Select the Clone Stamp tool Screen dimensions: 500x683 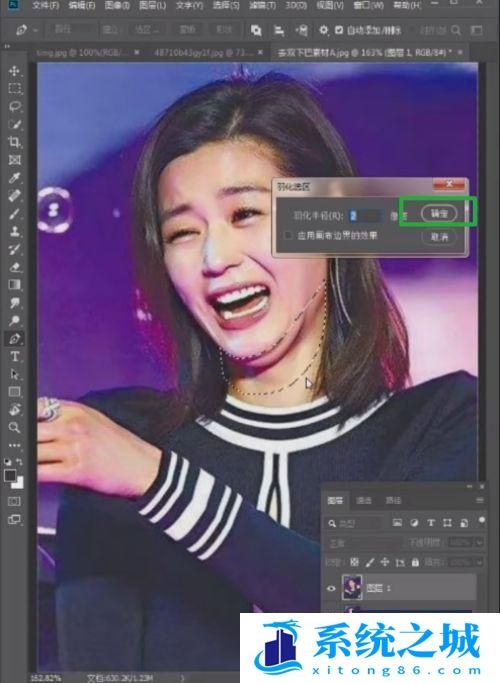(x=14, y=231)
